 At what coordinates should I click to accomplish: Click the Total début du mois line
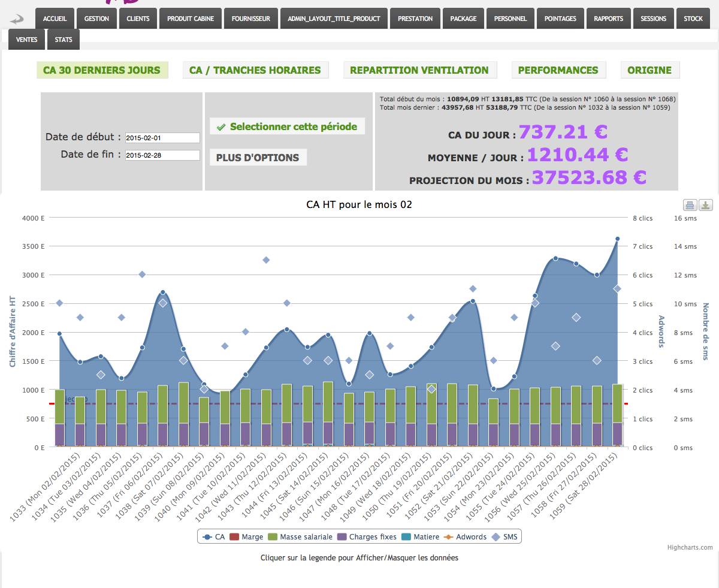[x=527, y=99]
